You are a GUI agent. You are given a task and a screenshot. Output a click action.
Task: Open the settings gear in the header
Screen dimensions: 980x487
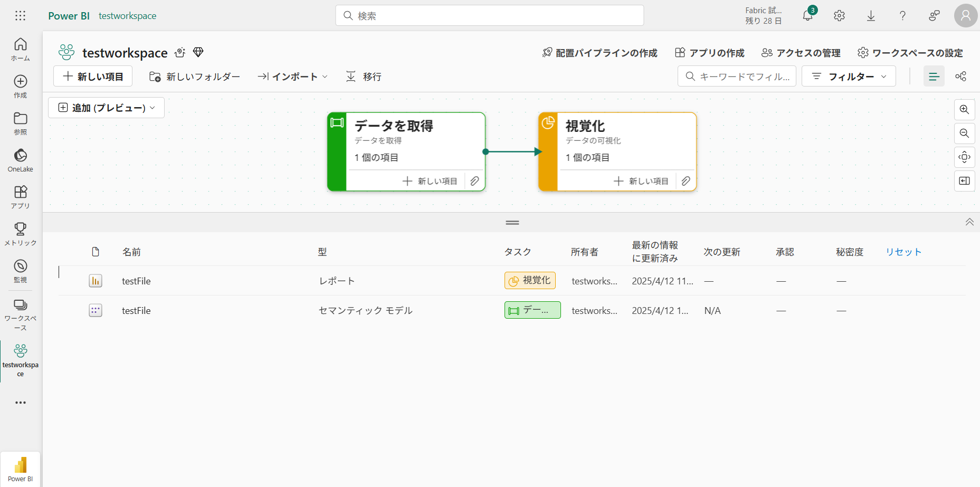click(x=840, y=16)
